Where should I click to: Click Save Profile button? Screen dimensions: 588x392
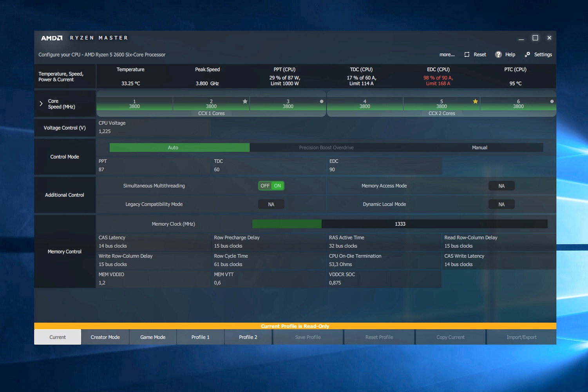click(x=308, y=337)
